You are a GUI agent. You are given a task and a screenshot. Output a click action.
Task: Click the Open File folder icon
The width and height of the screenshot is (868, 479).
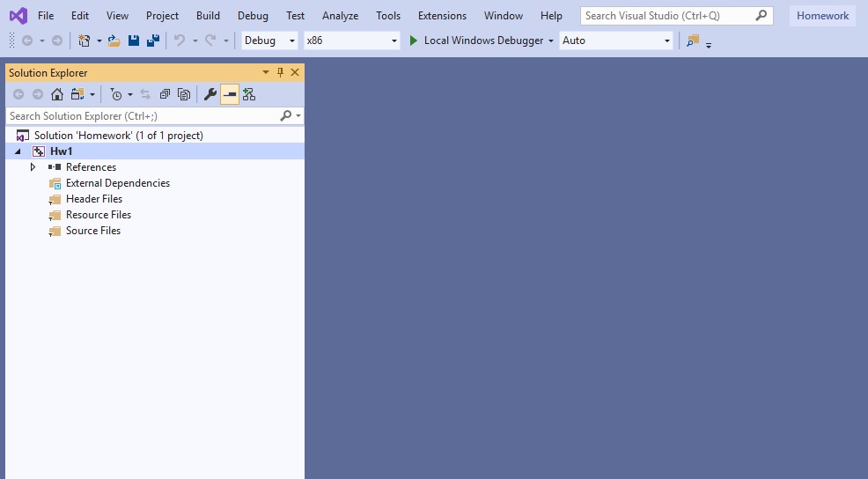click(114, 41)
